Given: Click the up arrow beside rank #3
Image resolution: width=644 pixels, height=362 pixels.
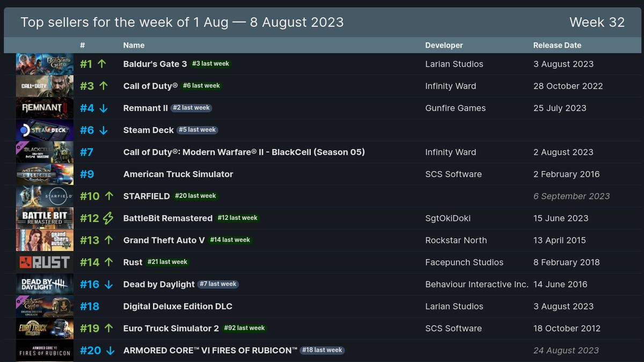Looking at the screenshot, I should pyautogui.click(x=104, y=86).
